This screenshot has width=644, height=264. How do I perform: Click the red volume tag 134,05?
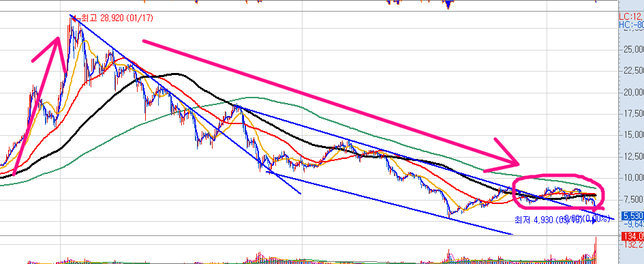pos(633,237)
